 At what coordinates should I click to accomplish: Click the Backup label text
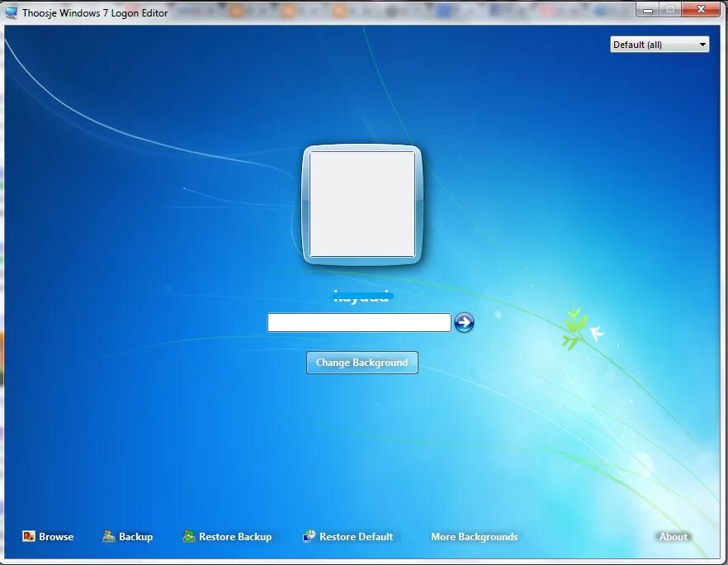(x=135, y=537)
